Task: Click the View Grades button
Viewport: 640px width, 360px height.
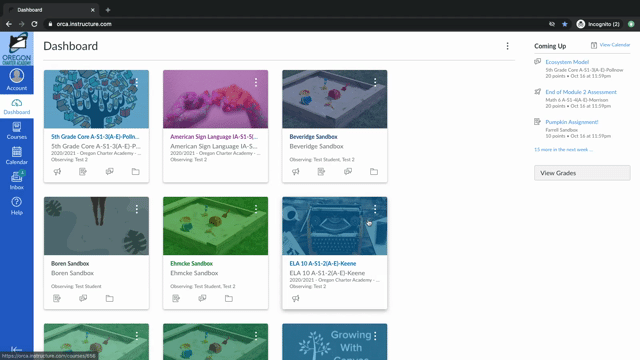Action: tap(582, 173)
